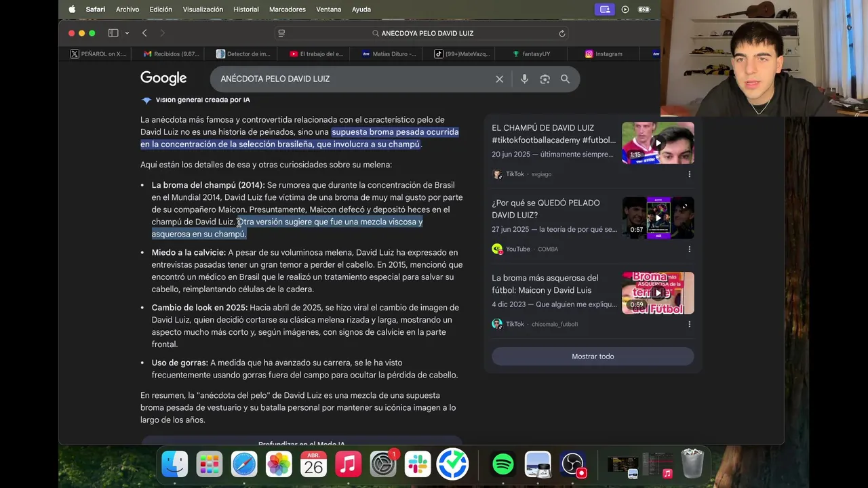The image size is (868, 488).
Task: Switch to the Matías Dituro tab
Action: [389, 54]
